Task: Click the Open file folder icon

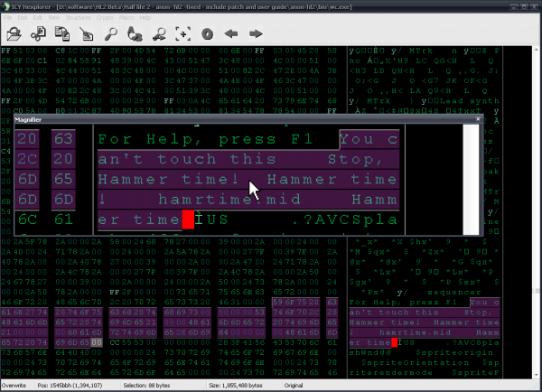Action: click(14, 34)
